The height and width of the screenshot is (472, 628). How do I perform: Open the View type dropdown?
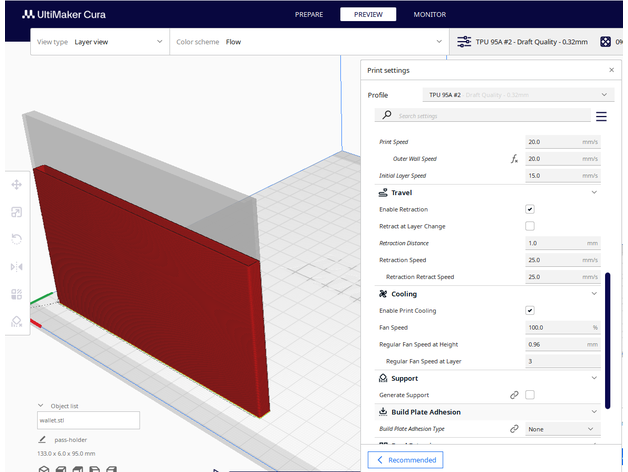(99, 42)
